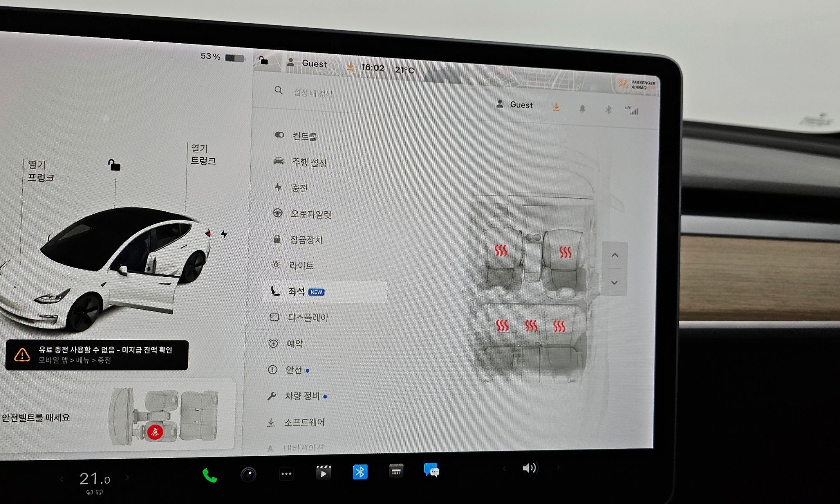Open the 컨트롤 settings menu

[x=296, y=136]
